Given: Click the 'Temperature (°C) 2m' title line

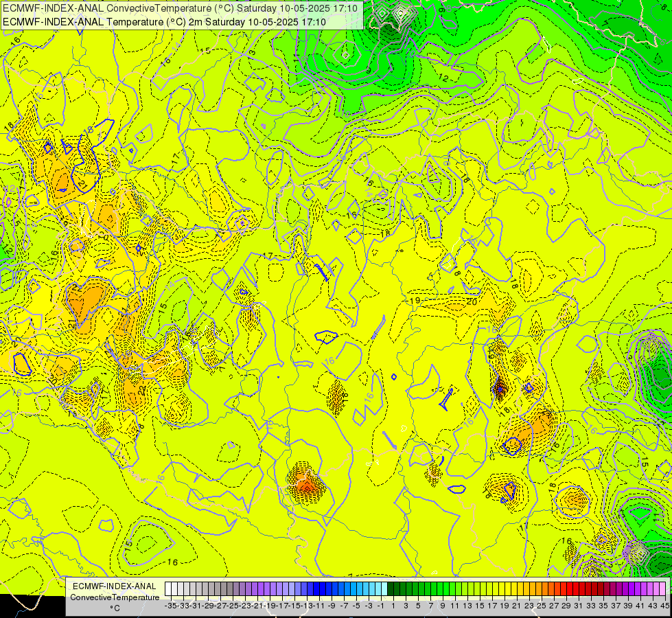Looking at the screenshot, I should click(x=164, y=22).
